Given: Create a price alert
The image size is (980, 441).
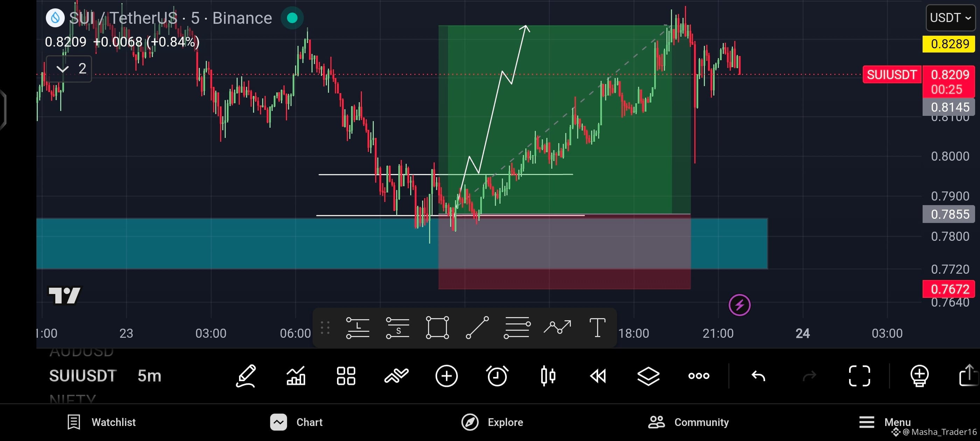Looking at the screenshot, I should tap(497, 376).
